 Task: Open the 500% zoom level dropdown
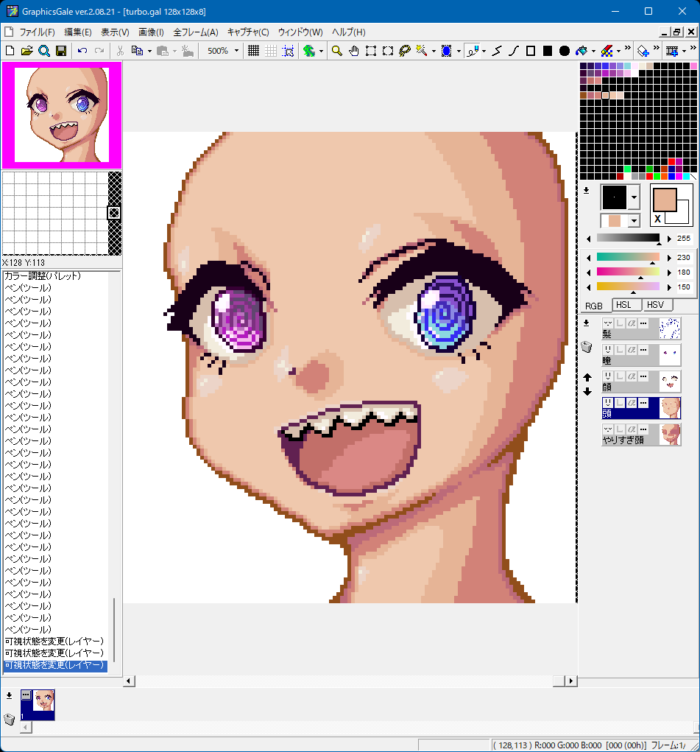pyautogui.click(x=236, y=51)
